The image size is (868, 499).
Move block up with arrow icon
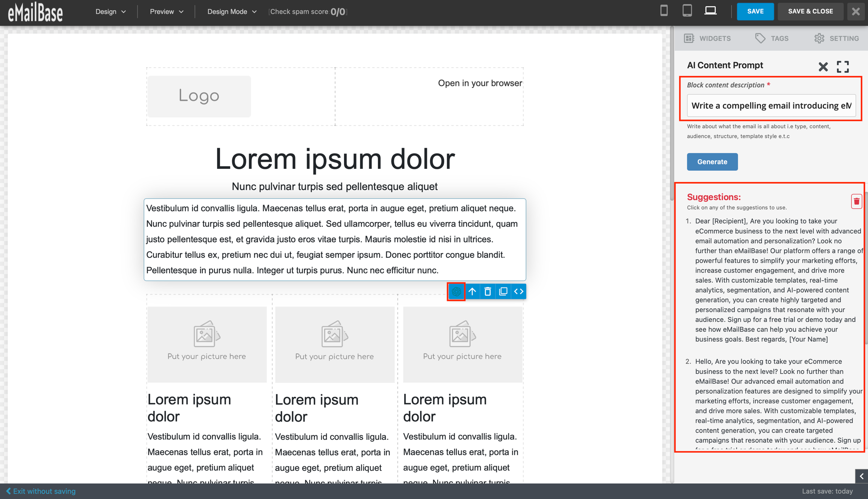(x=472, y=291)
